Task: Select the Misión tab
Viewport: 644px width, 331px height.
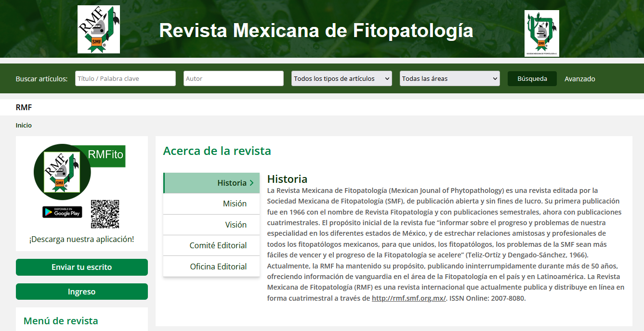Action: click(x=211, y=204)
